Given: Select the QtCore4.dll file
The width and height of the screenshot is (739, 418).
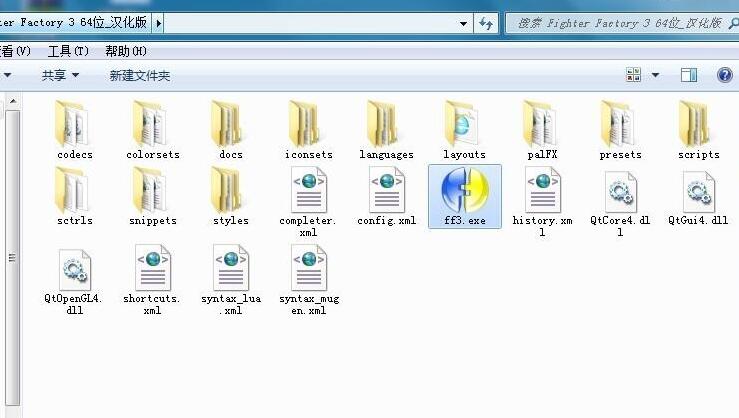Looking at the screenshot, I should point(620,203).
